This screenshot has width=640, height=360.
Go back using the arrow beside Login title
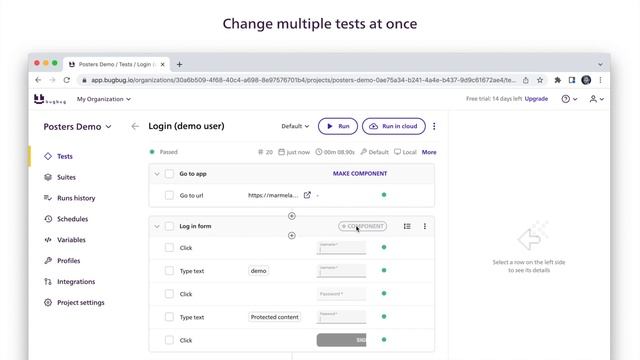(135, 127)
